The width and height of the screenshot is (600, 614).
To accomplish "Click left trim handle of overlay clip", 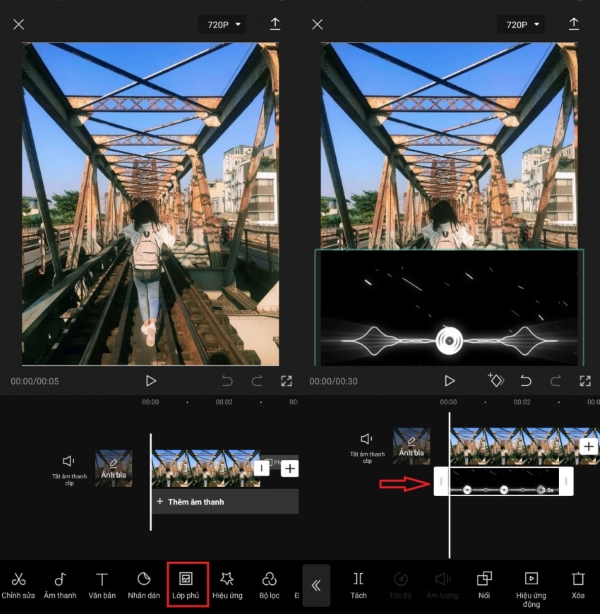I will click(440, 483).
